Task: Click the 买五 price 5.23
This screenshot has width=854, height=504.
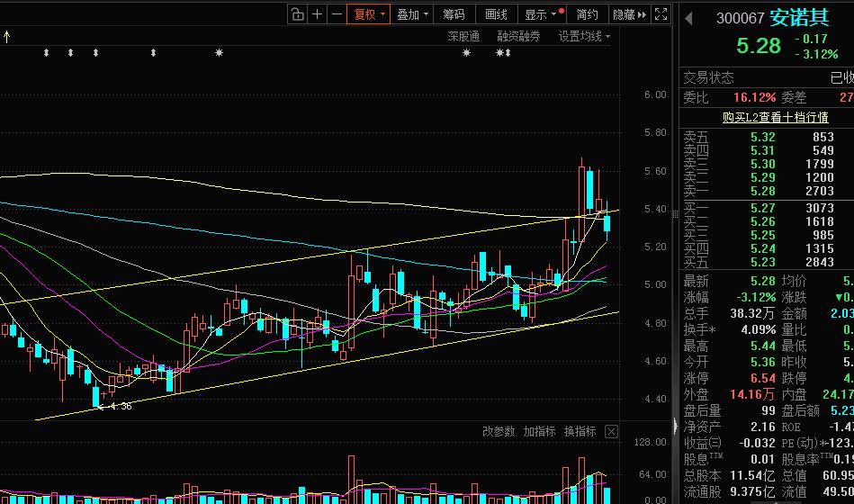Action: coord(762,262)
